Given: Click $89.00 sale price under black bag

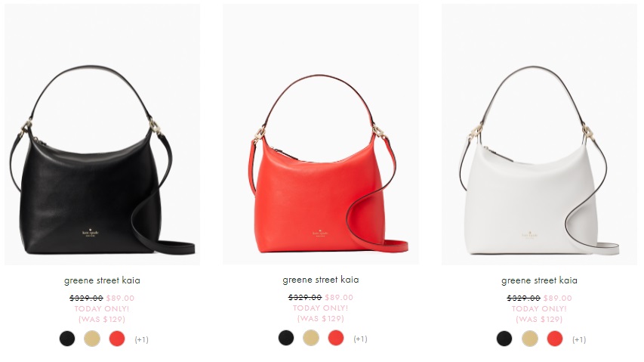Looking at the screenshot, I should 120,298.
